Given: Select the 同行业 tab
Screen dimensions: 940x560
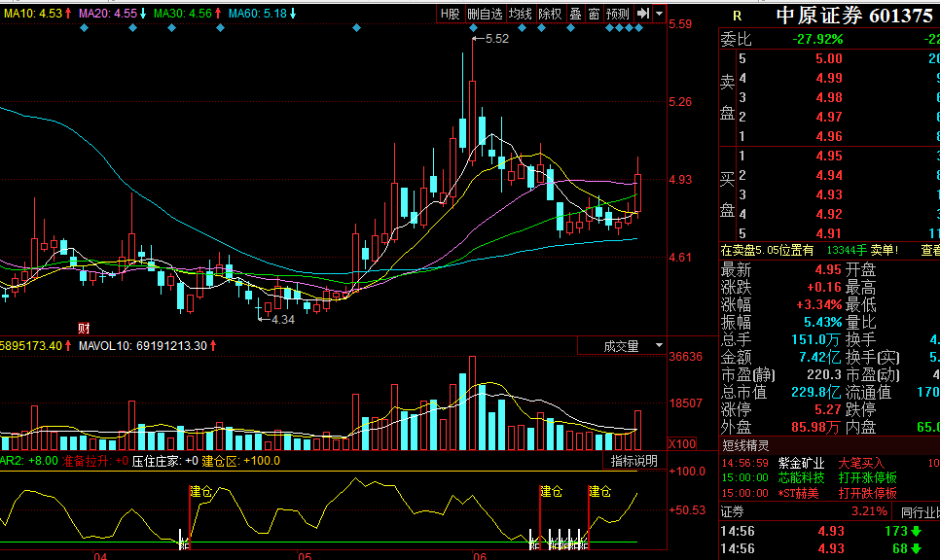Looking at the screenshot, I should click(x=919, y=510).
